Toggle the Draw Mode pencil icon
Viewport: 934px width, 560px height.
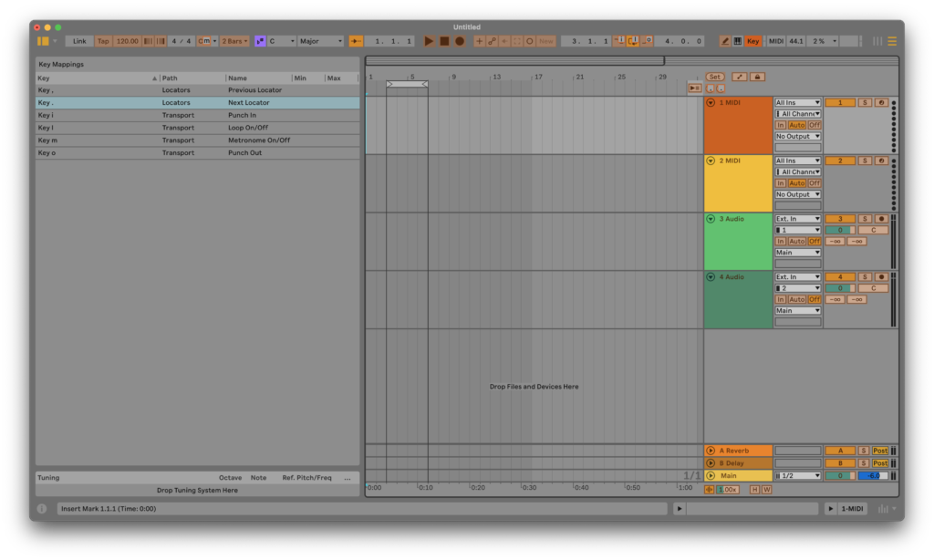tap(725, 41)
